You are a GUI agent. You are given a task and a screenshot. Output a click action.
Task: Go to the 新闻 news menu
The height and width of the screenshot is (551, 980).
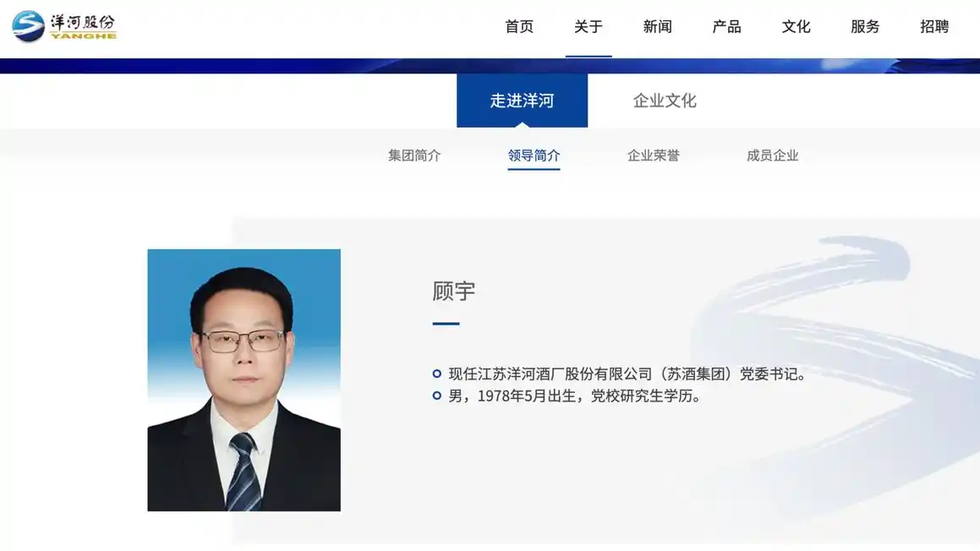click(x=658, y=26)
